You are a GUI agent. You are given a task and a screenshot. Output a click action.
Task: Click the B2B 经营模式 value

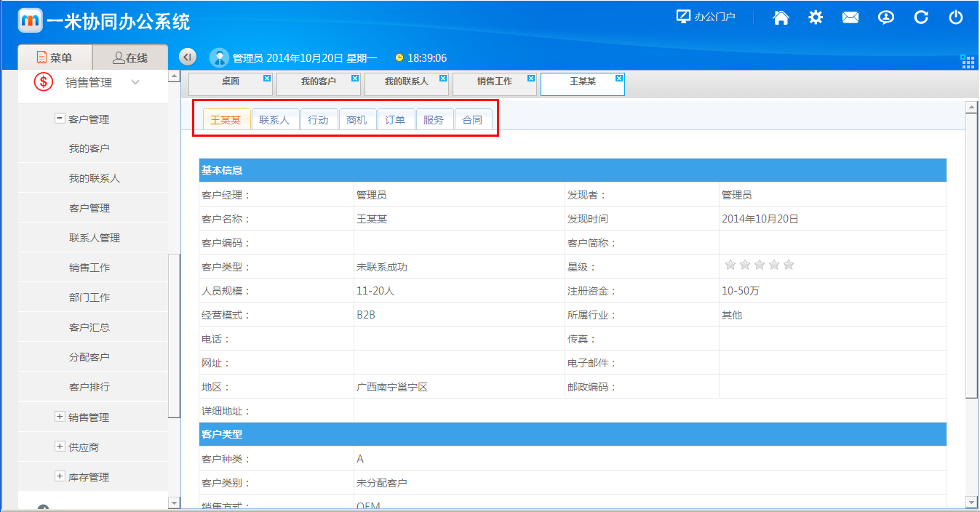(366, 315)
